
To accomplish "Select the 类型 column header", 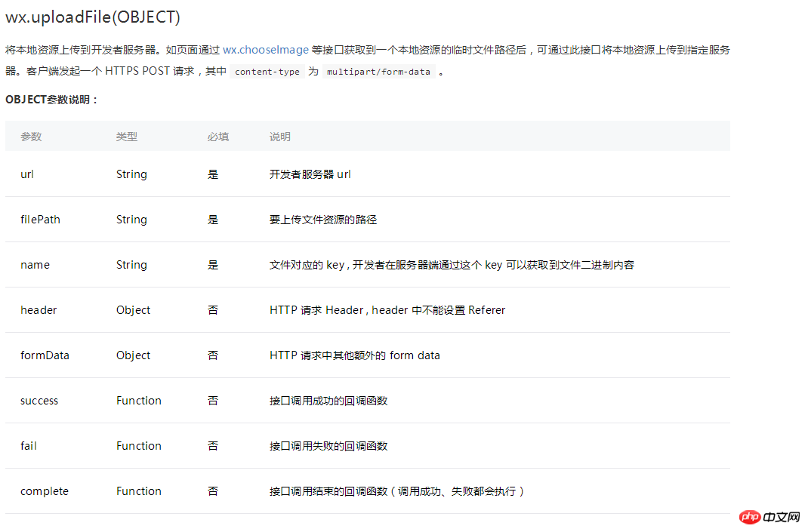I will pyautogui.click(x=127, y=137).
